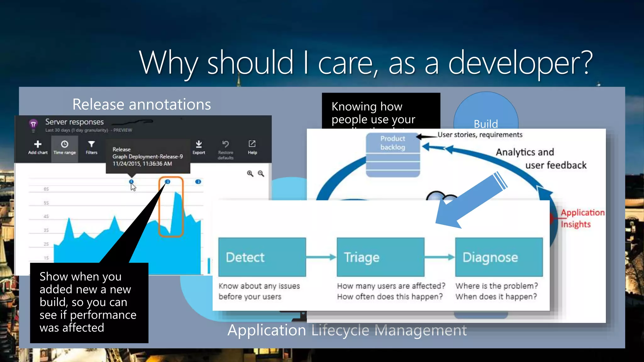Click the zoom out magnifier on chart

261,173
